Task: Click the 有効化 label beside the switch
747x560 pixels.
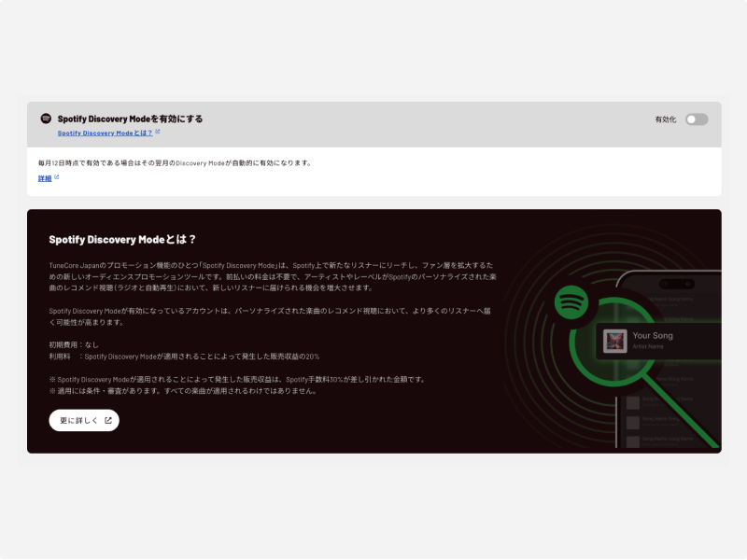Action: click(665, 119)
